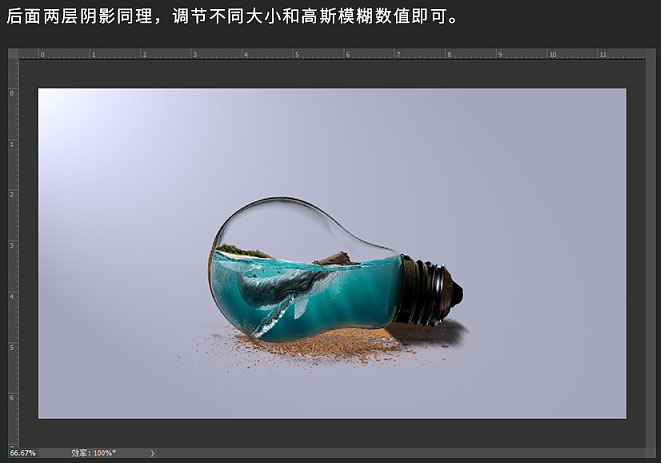Click the 66.67% zoom level field
Screen dimensions: 661x463
click(x=23, y=453)
